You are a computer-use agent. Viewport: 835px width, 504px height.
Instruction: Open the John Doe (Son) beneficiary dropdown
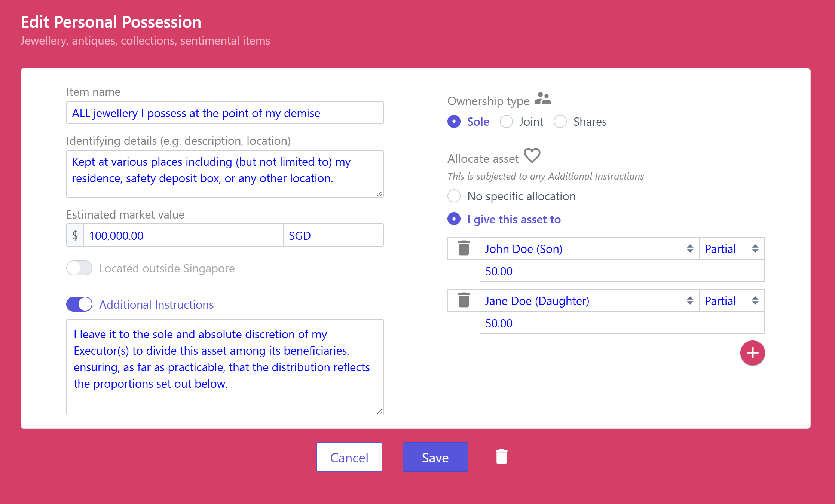(x=589, y=249)
